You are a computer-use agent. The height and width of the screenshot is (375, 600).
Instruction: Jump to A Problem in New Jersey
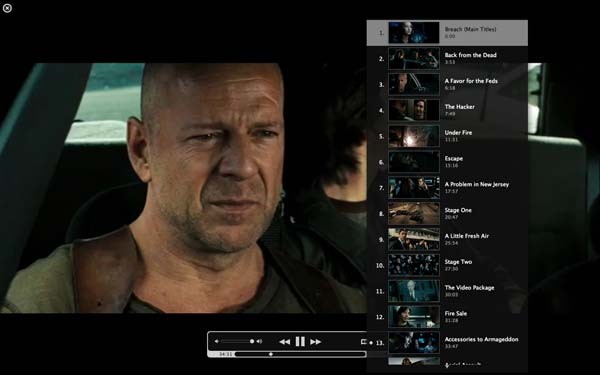click(x=447, y=188)
